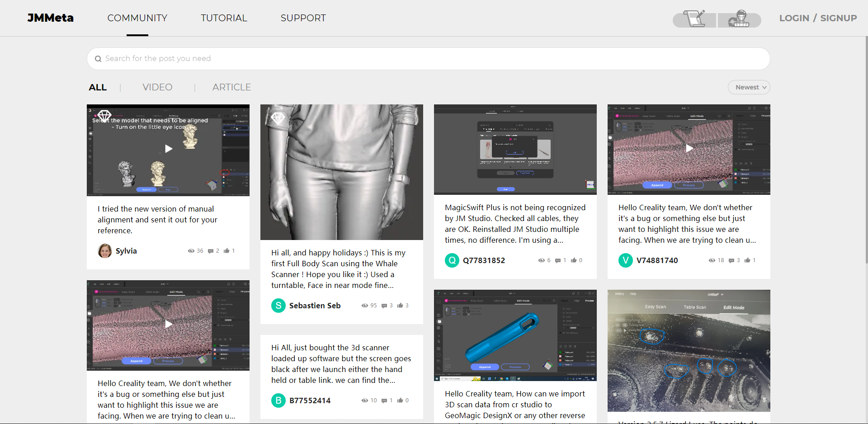Open B77552414's B avatar
868x424 pixels.
278,400
